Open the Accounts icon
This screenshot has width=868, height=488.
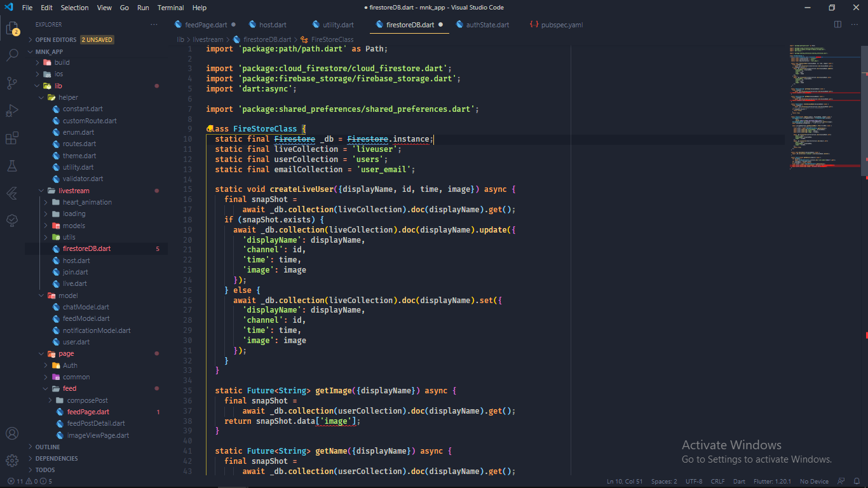[12, 433]
